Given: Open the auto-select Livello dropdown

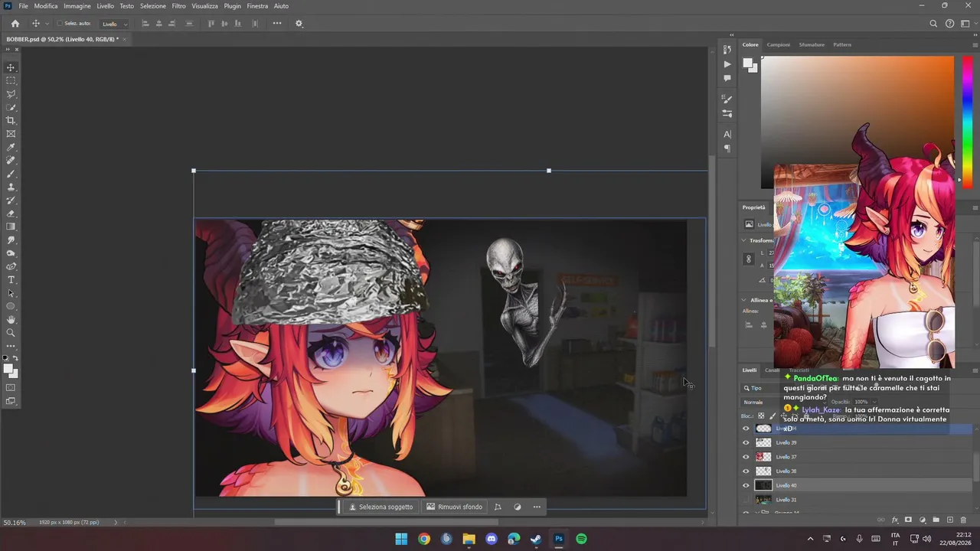Looking at the screenshot, I should [115, 24].
